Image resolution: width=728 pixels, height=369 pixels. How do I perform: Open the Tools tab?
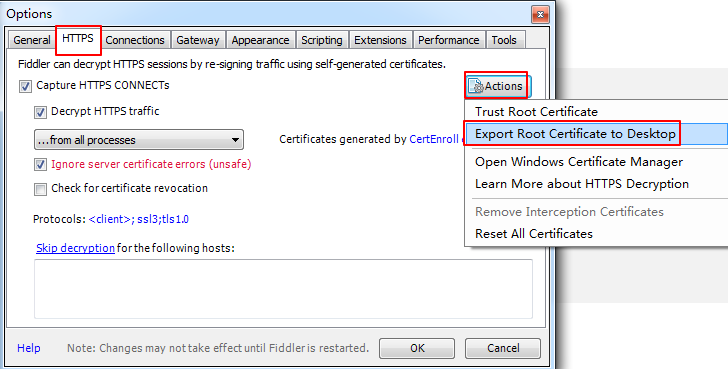pos(504,40)
